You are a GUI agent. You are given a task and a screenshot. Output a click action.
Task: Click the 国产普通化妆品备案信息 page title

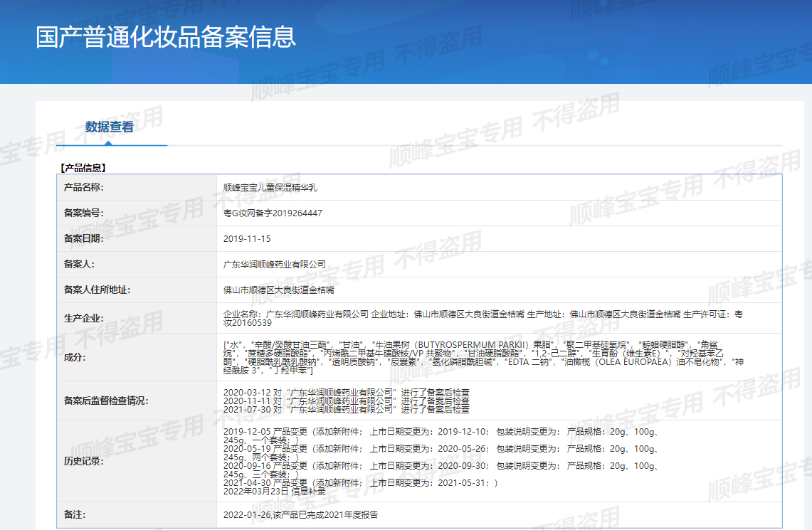click(x=165, y=37)
